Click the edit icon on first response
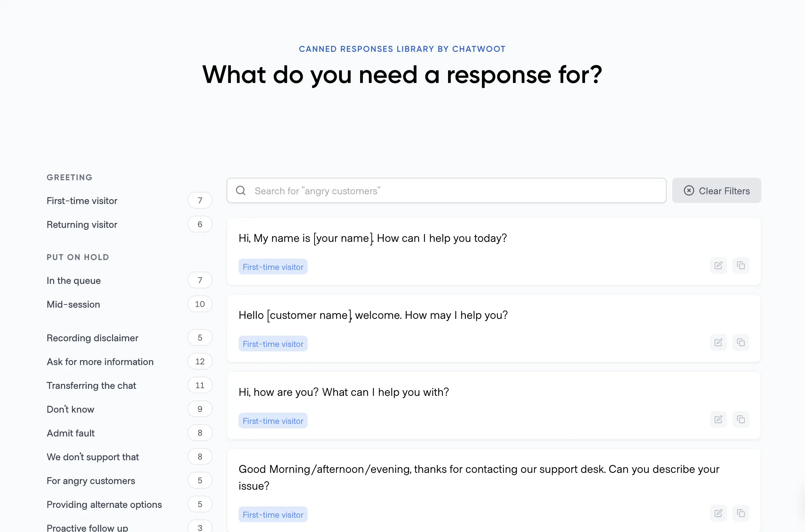 coord(718,265)
